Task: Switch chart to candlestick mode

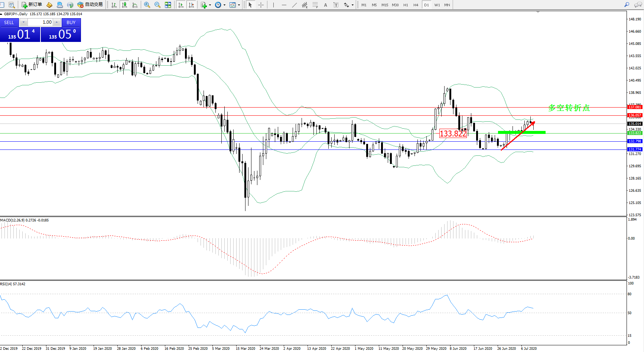Action: point(124,5)
